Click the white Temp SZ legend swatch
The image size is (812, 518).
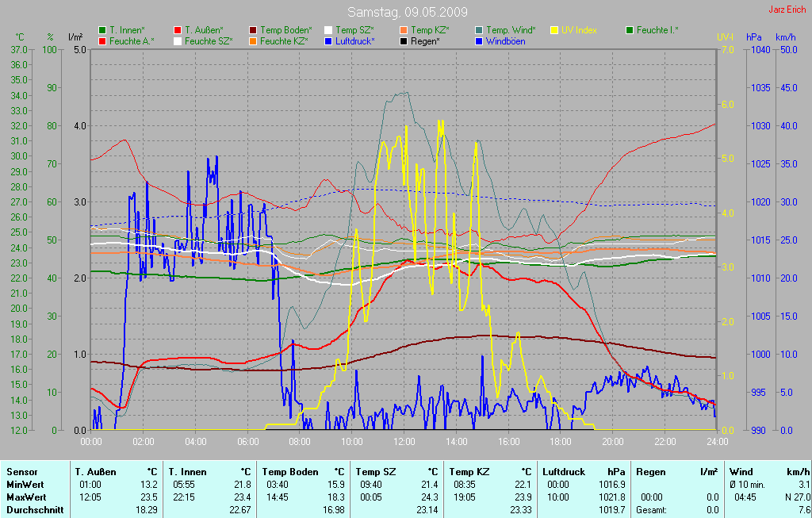tap(328, 30)
